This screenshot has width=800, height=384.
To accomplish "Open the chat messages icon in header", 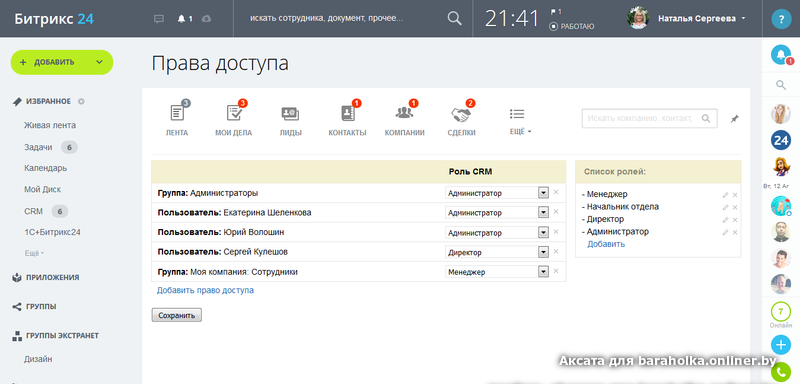I will point(159,19).
